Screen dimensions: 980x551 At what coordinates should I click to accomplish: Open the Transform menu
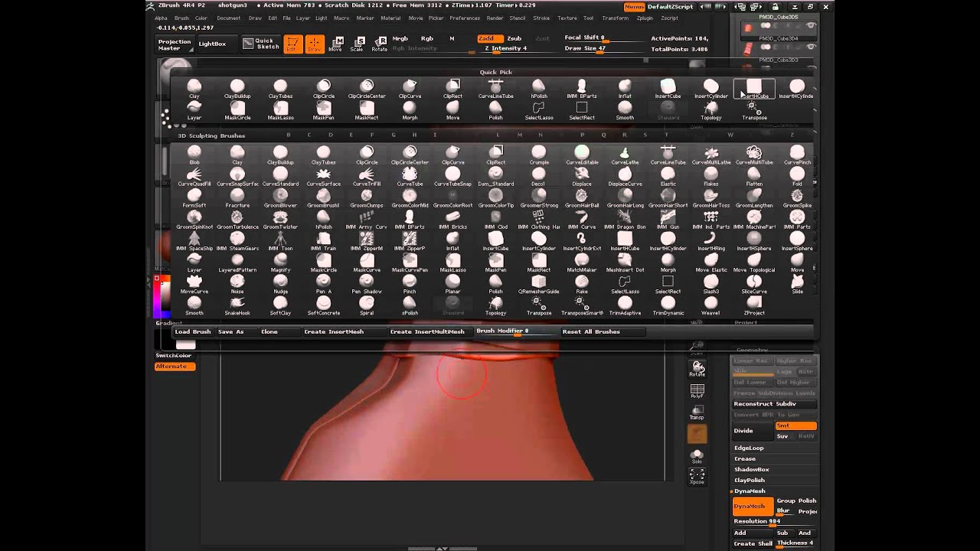(614, 18)
